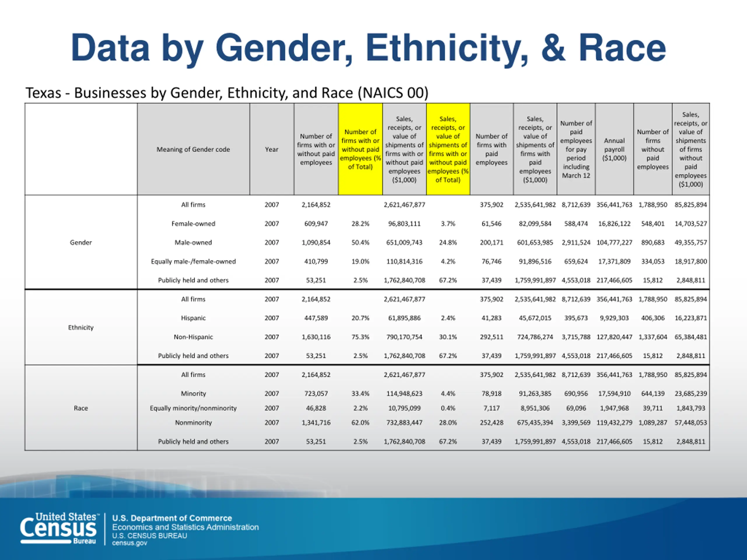
Task: Select Equally minority/nonminority row label
Action: pos(193,408)
